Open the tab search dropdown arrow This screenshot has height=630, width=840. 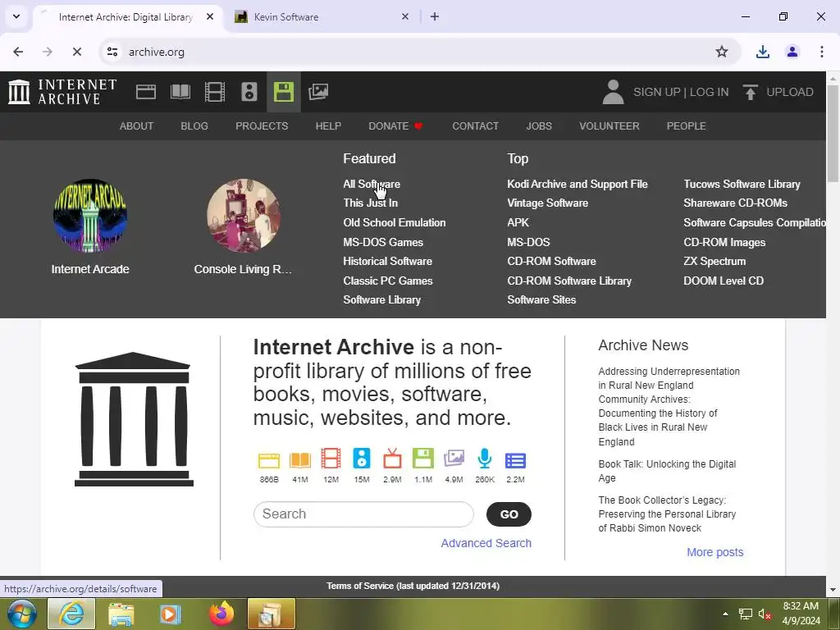coord(16,16)
